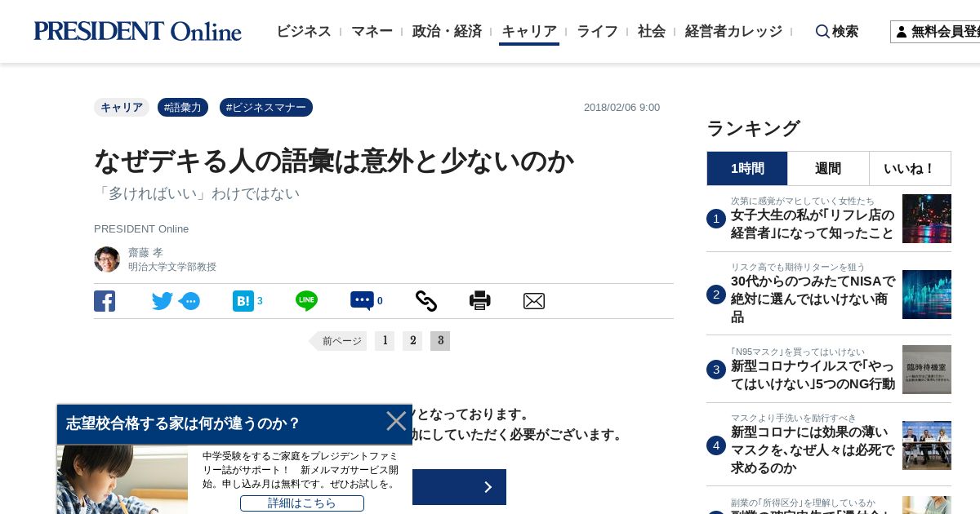Open the comments speech bubble icon
Screen dimensions: 980x514
click(362, 301)
